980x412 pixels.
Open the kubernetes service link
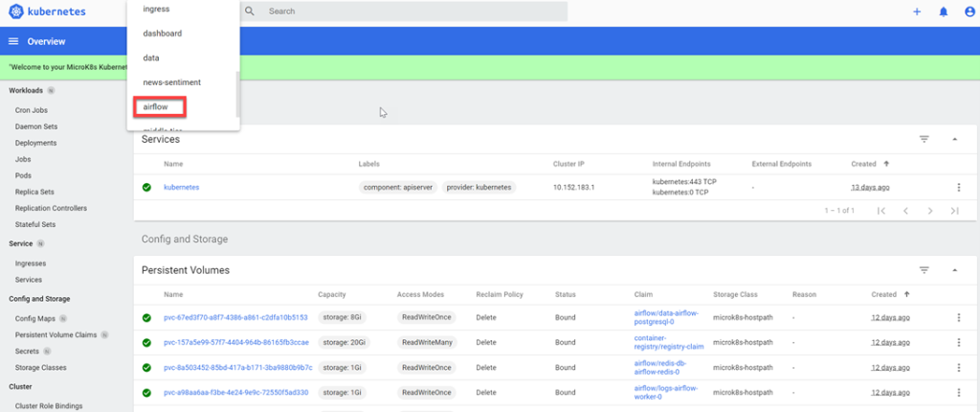pos(182,187)
